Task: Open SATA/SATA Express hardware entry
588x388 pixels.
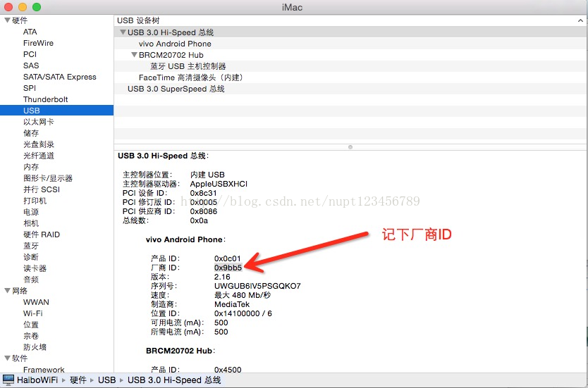Action: coord(60,77)
